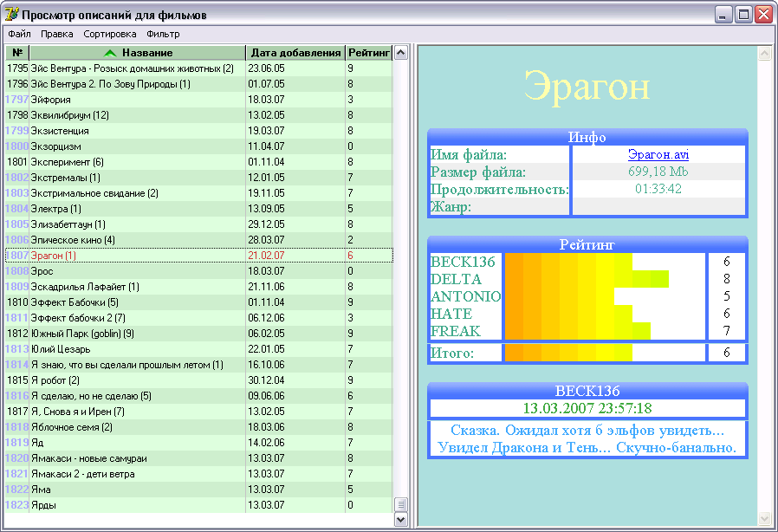The image size is (778, 532).
Task: Click the file size value 699,18 Mb
Action: click(x=658, y=172)
